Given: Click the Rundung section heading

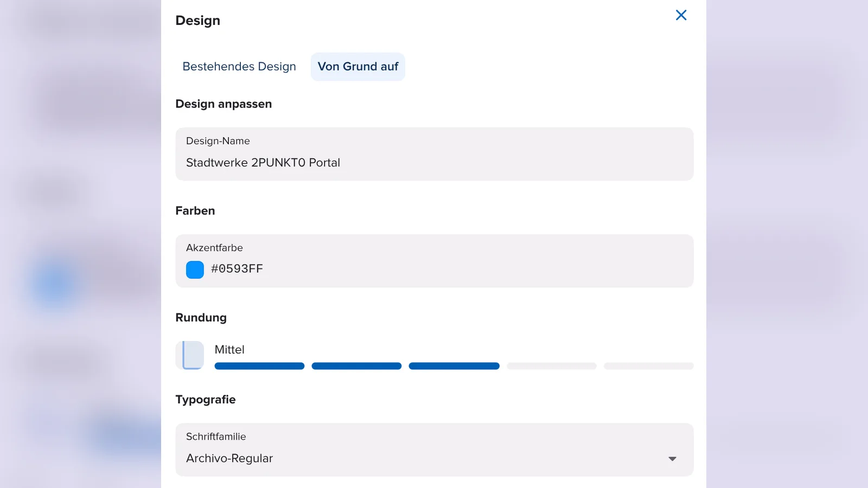Looking at the screenshot, I should 201,318.
